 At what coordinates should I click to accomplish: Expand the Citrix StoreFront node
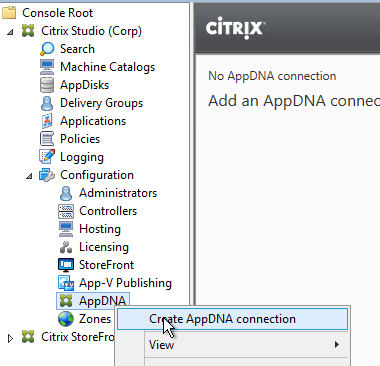[x=10, y=338]
